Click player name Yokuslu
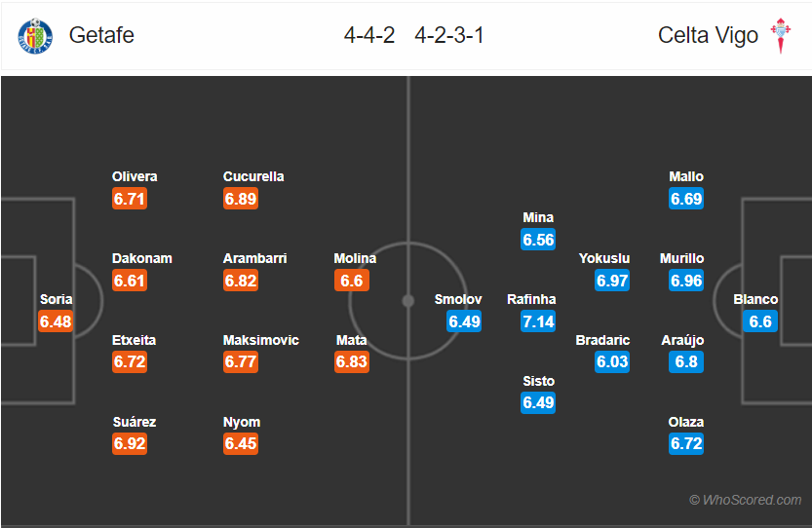Viewport: 812px width, 528px height. coord(604,258)
